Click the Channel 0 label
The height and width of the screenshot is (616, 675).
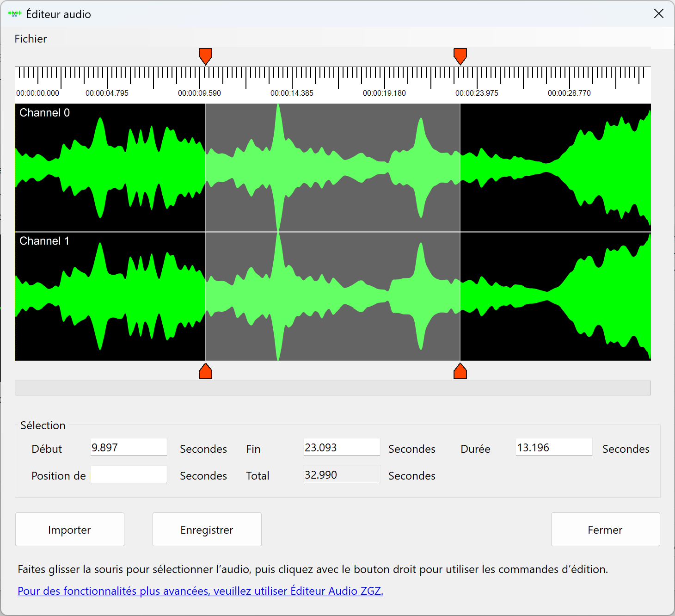(45, 113)
